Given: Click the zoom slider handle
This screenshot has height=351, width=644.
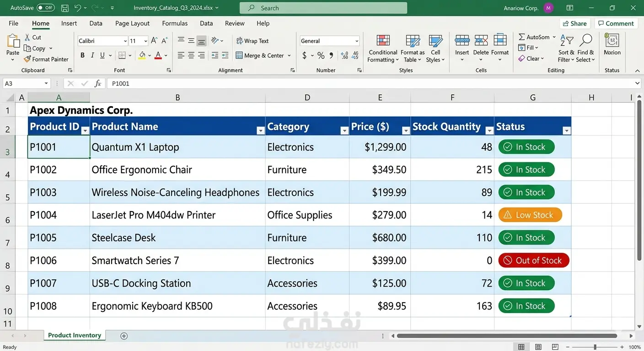Looking at the screenshot, I should coord(595,347).
